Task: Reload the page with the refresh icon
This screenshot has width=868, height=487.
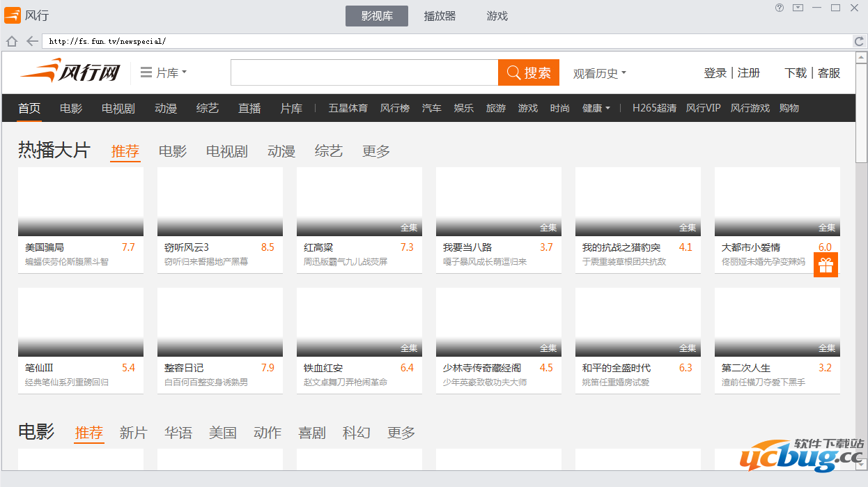Action: click(859, 41)
